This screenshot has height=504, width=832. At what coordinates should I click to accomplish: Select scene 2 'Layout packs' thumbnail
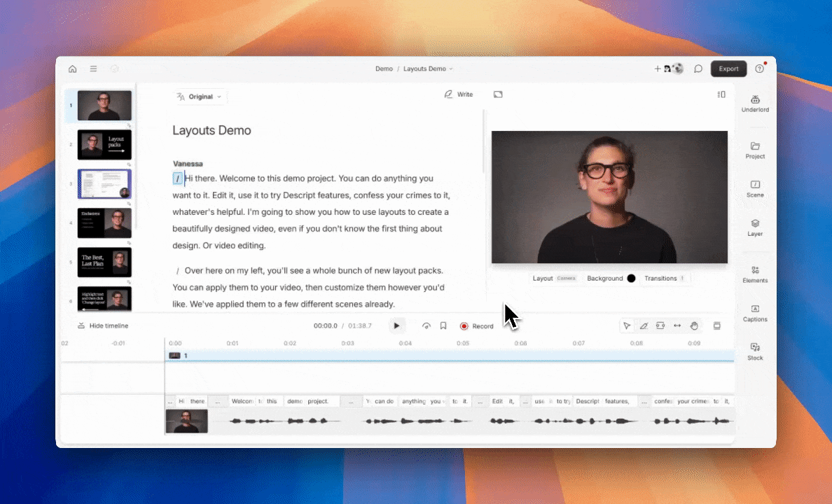(104, 145)
